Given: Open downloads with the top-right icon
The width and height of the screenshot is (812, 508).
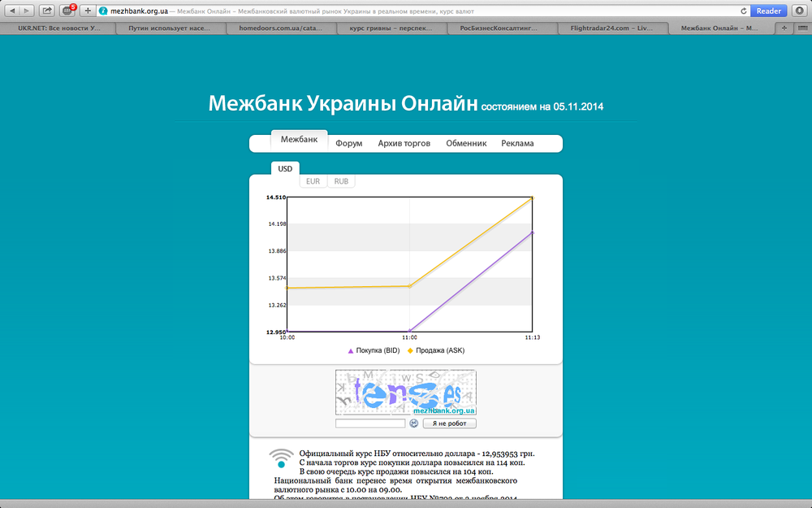Looking at the screenshot, I should (800, 11).
